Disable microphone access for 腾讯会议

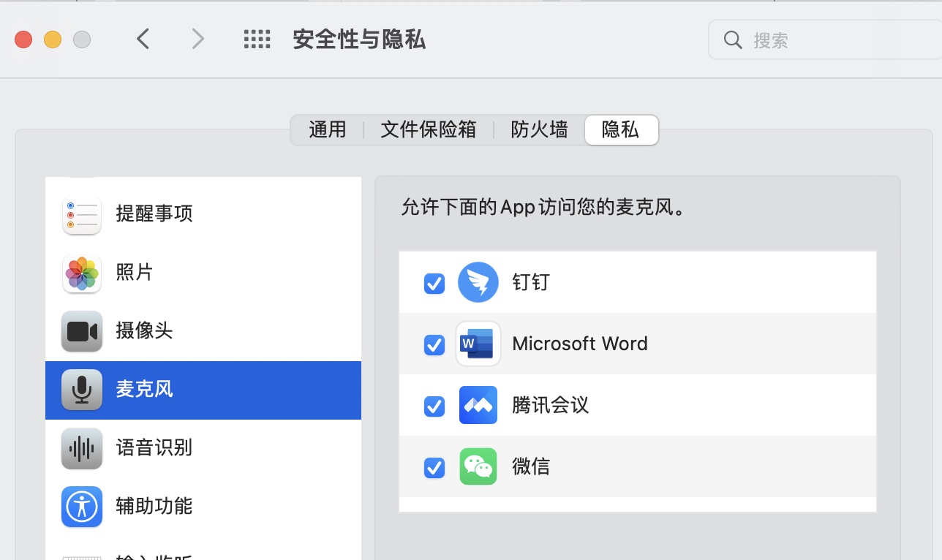[x=434, y=406]
